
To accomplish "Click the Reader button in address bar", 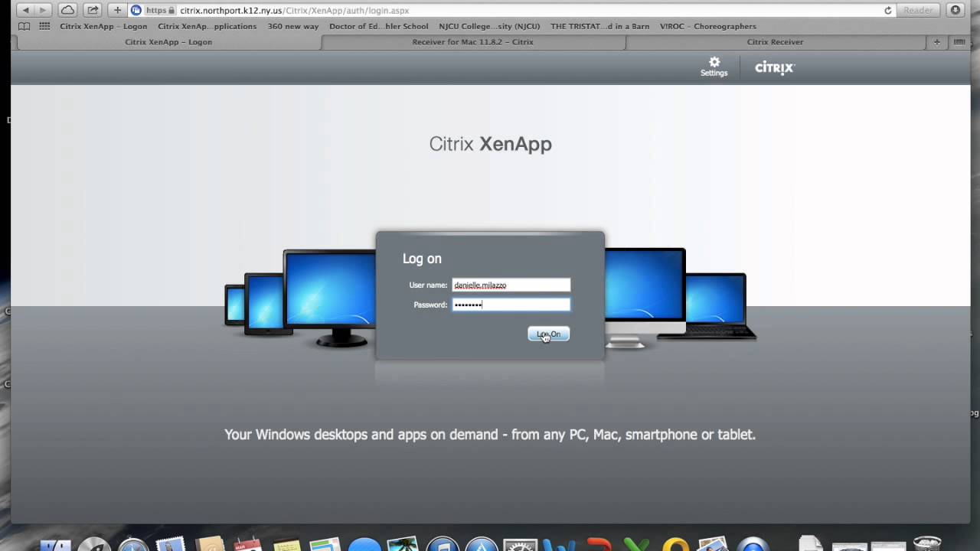I will (918, 11).
